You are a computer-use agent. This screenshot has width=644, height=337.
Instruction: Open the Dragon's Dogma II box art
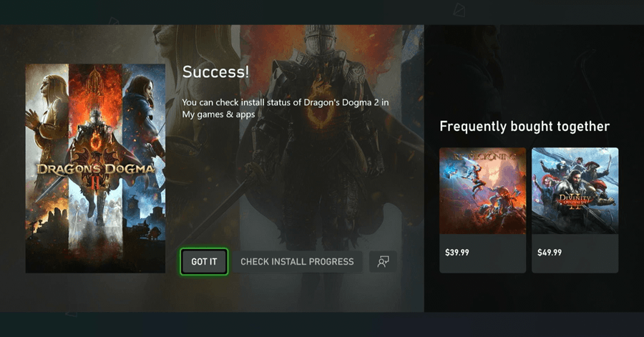(x=95, y=168)
